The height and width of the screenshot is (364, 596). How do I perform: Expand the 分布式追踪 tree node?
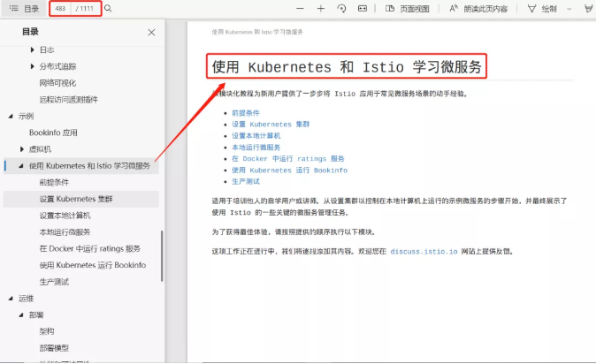coord(33,66)
